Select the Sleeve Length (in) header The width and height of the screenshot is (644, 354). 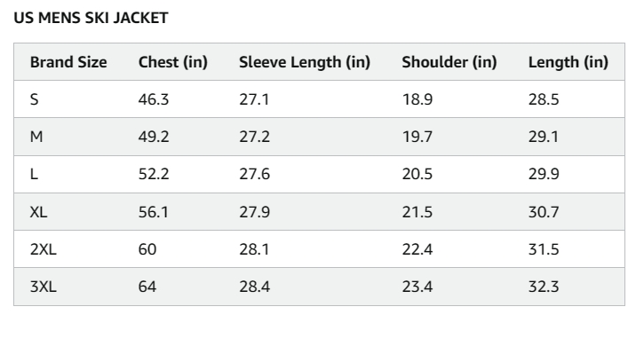pos(305,62)
